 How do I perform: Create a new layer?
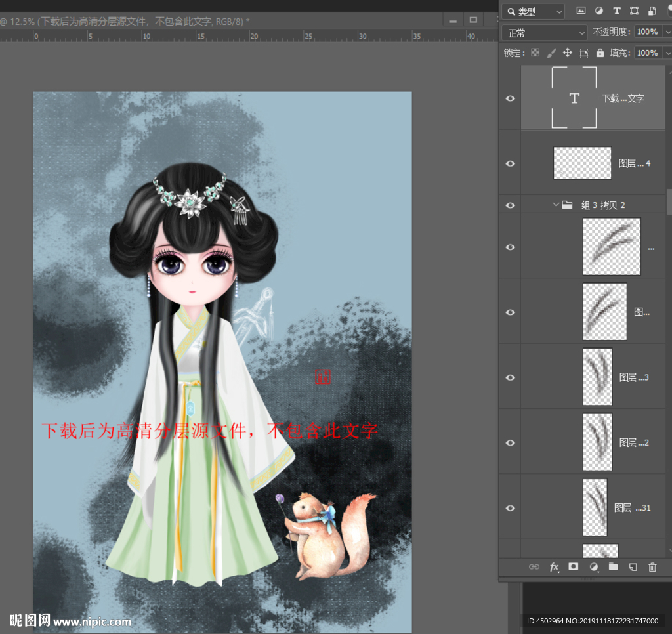[x=633, y=567]
